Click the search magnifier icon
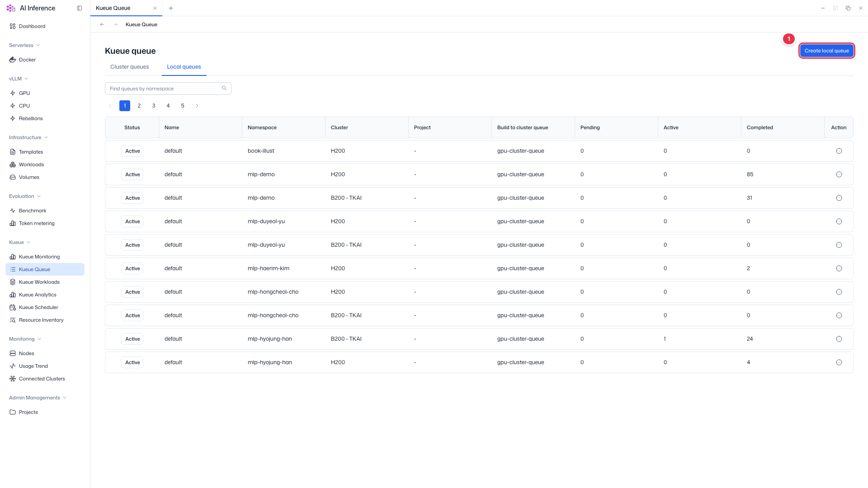The width and height of the screenshot is (868, 488). coord(224,89)
